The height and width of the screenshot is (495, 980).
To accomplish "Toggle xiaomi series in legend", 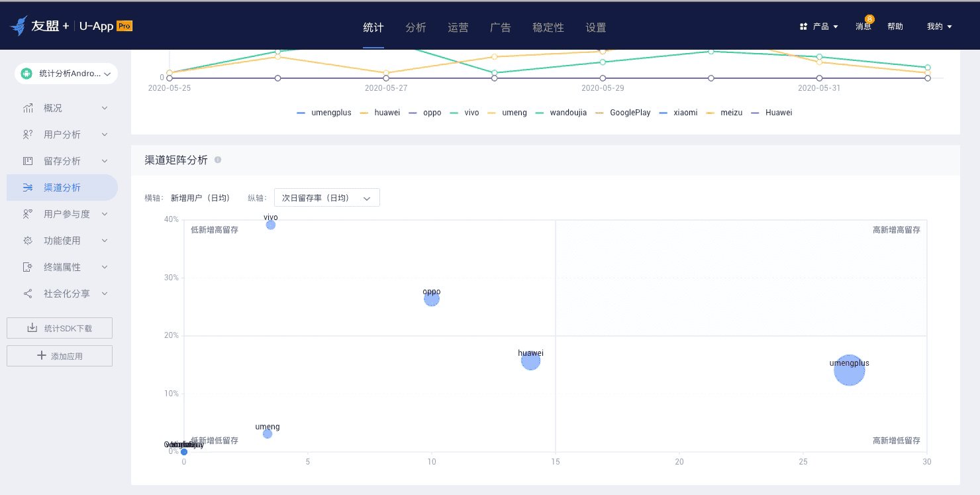I will tap(677, 113).
